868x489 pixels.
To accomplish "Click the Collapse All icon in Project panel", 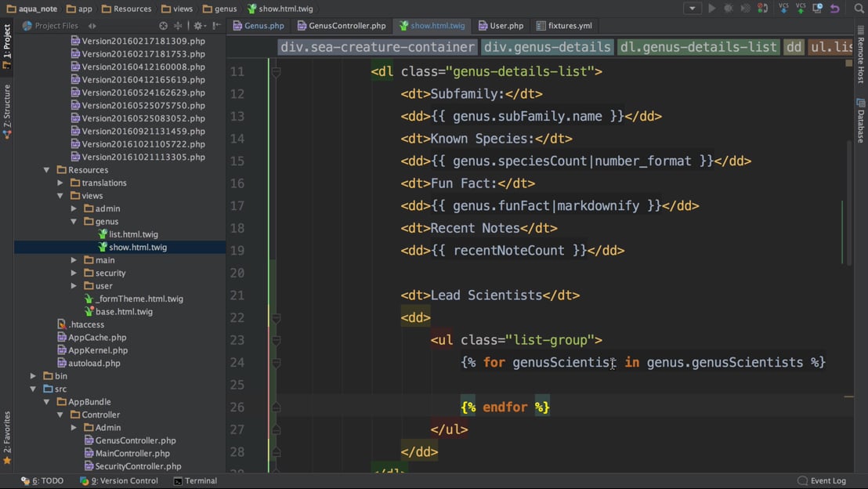I will 179,26.
